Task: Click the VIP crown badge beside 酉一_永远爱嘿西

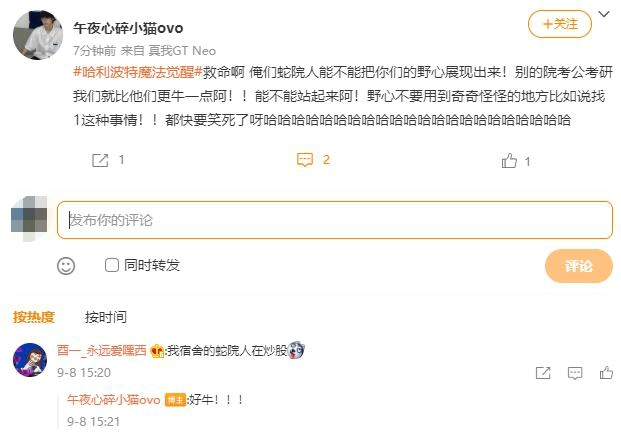Action: coord(157,351)
